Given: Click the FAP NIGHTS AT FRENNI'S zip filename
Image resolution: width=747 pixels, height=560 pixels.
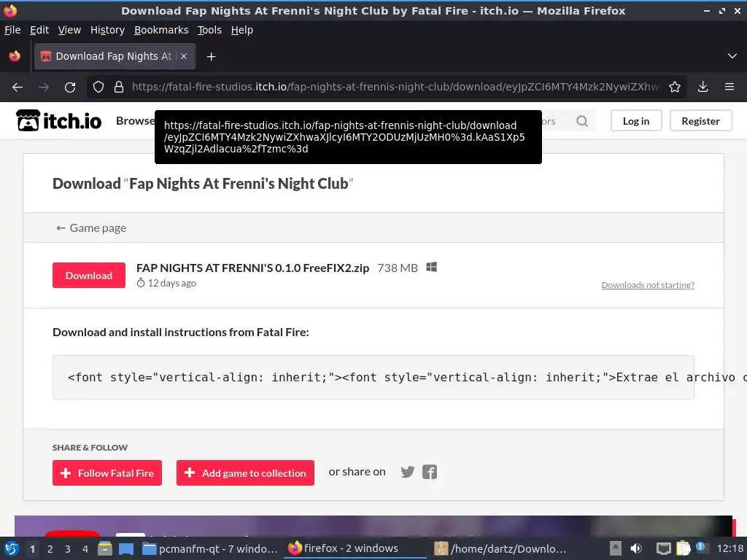Looking at the screenshot, I should tap(252, 268).
